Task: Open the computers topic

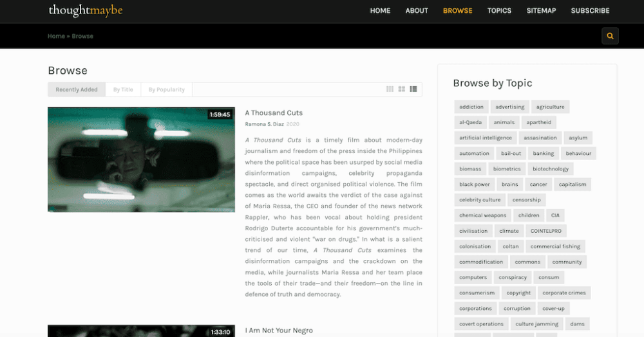Action: (x=473, y=278)
